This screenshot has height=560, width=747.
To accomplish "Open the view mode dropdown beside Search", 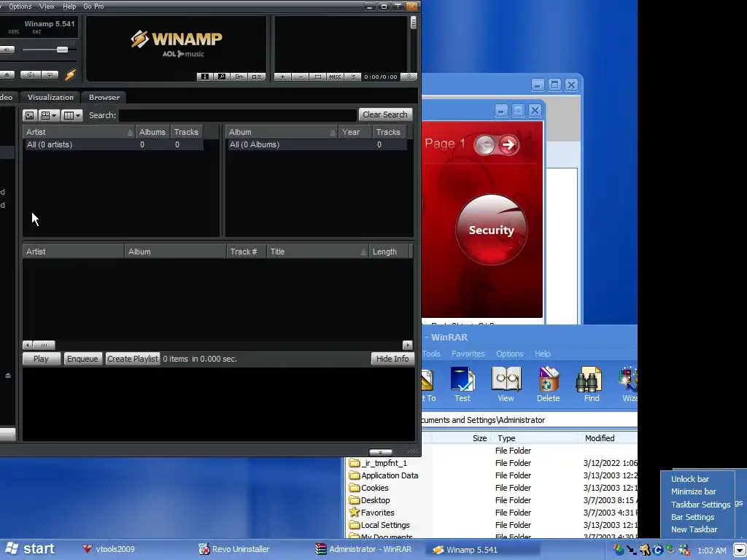I will point(49,115).
